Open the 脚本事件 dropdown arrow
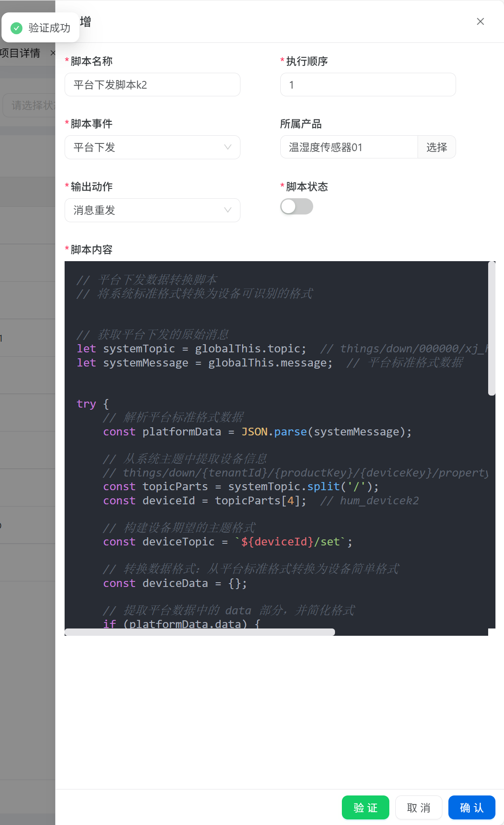This screenshot has height=825, width=504. tap(228, 147)
